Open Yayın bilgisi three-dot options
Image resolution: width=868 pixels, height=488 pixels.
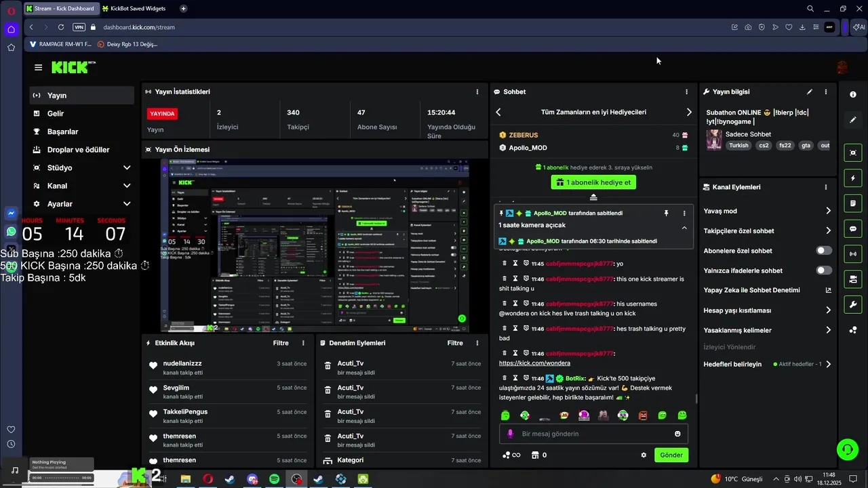tap(825, 91)
